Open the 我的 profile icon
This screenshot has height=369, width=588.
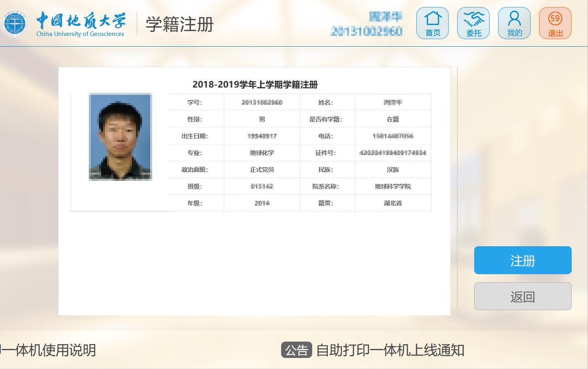coord(514,23)
